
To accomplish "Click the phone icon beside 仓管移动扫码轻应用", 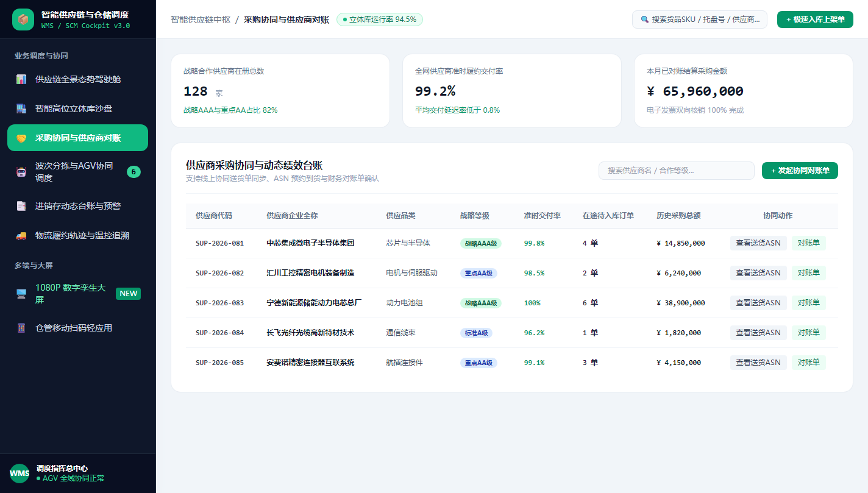I will point(21,328).
